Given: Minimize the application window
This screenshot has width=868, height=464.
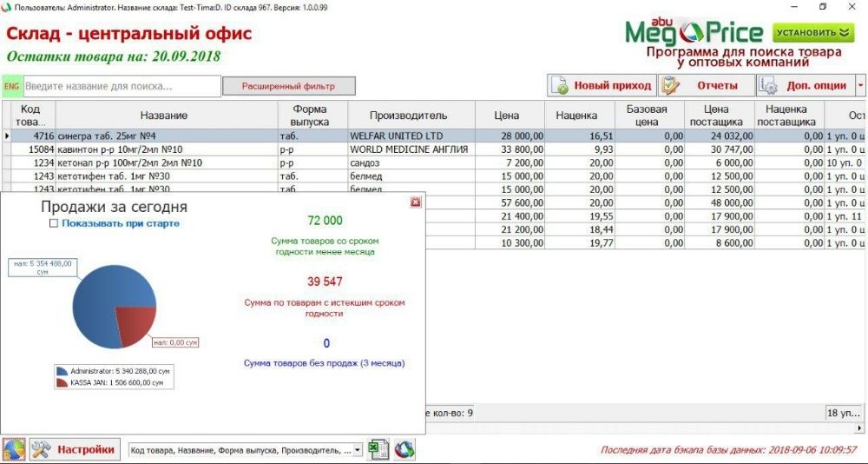Looking at the screenshot, I should [x=795, y=7].
